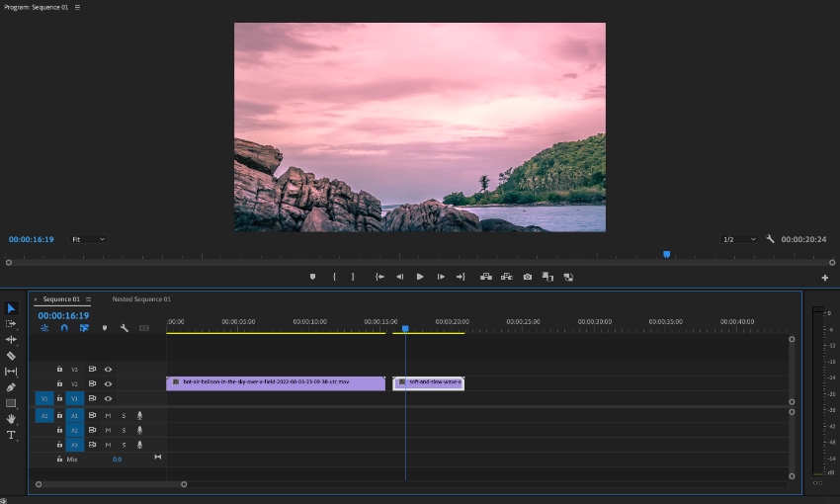The height and width of the screenshot is (504, 840).
Task: Click the timeline playhead marker
Action: click(x=405, y=328)
